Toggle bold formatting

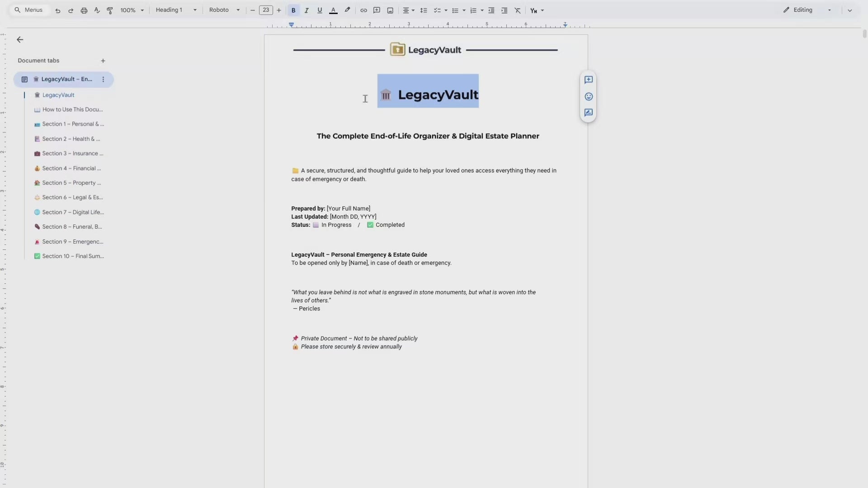293,10
